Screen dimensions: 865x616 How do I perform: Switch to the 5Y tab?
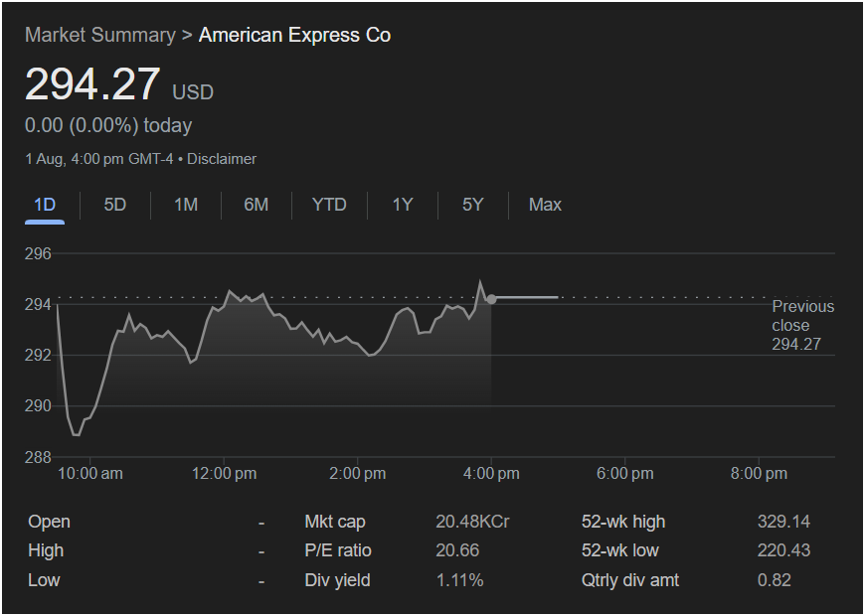pyautogui.click(x=472, y=205)
